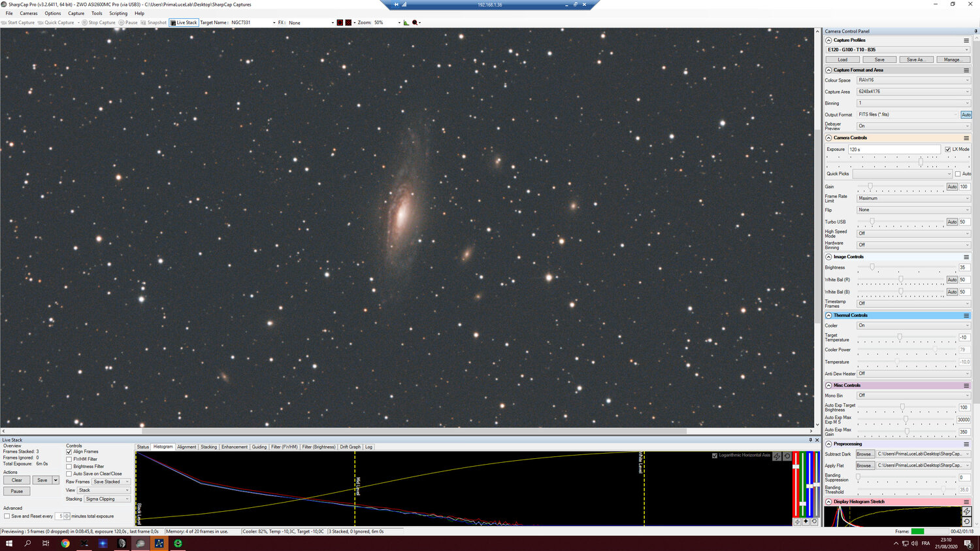Reset the Display Histogram Stretch panel
The image size is (980, 551).
click(x=967, y=522)
